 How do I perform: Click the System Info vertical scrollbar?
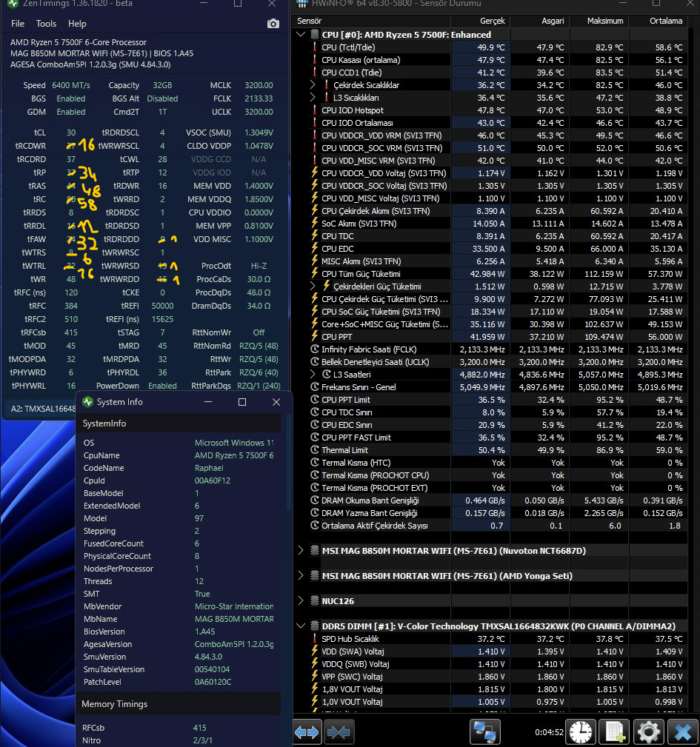click(288, 462)
